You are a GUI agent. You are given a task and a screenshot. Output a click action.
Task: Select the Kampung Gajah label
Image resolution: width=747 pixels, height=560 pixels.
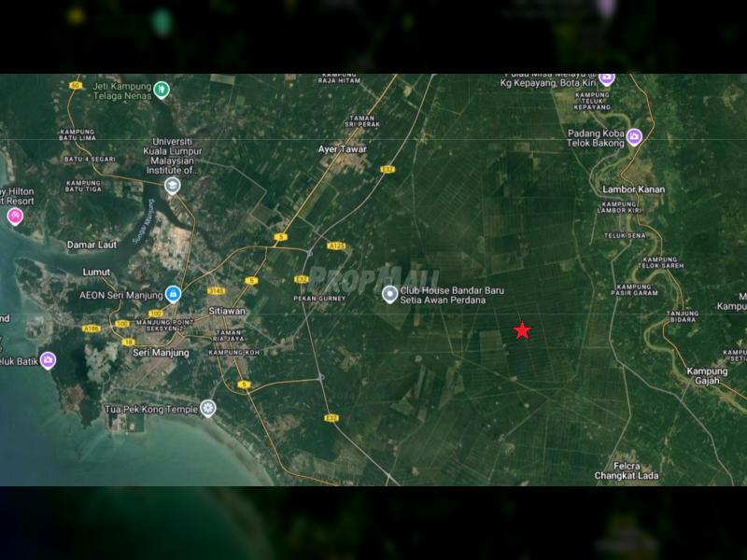[x=707, y=377]
